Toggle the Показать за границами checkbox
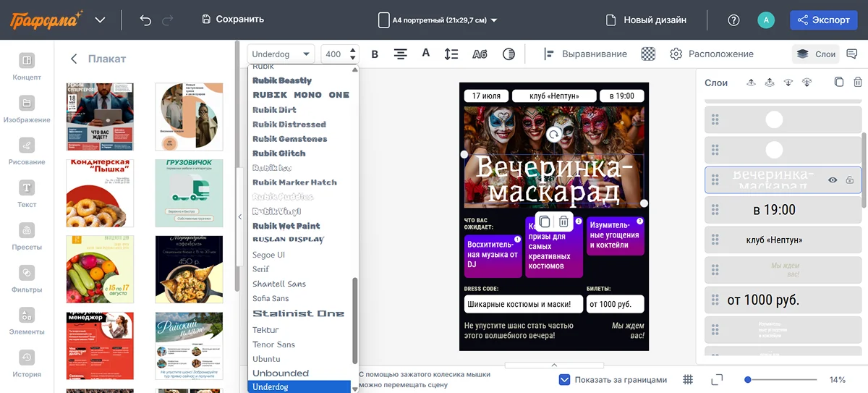The image size is (868, 393). click(565, 380)
